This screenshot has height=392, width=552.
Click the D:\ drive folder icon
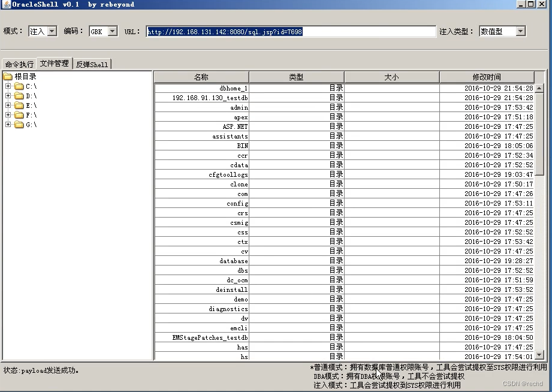(x=19, y=95)
